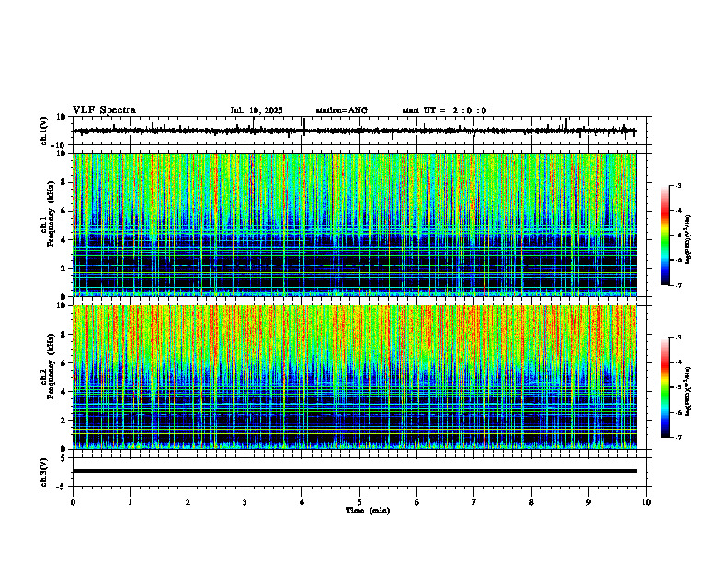Click time axis tick label "8" at bottom
Viewport: 728px width, 563px height.
pos(531,502)
